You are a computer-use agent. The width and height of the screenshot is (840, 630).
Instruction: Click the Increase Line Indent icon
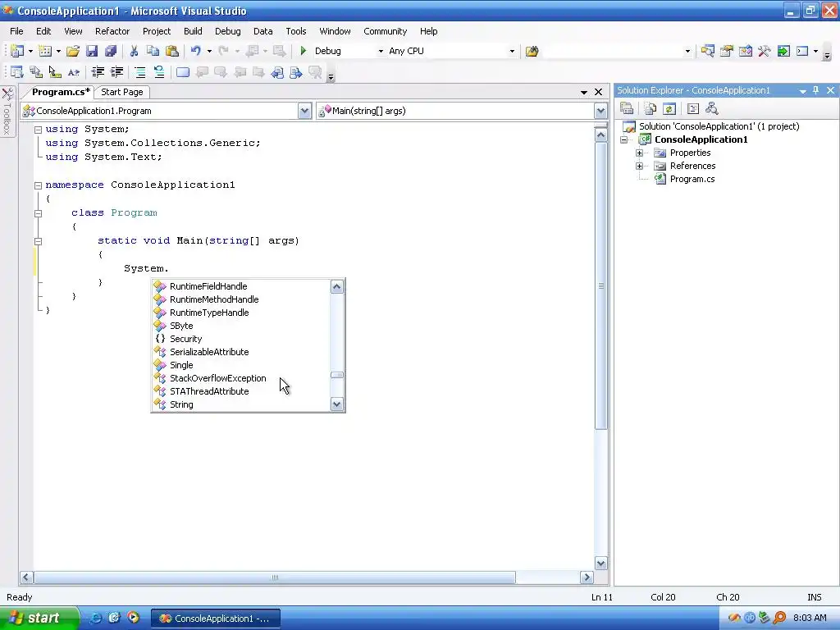coord(116,72)
